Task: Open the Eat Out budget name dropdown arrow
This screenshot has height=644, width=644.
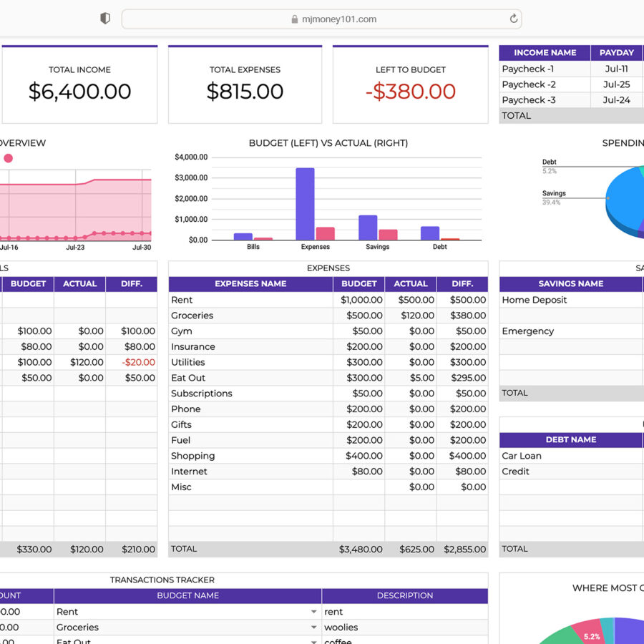Action: click(x=314, y=642)
